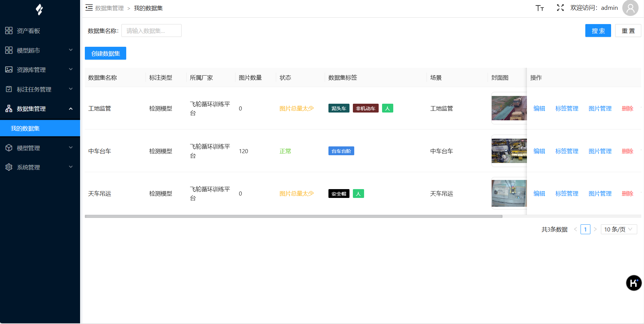Click the font size adjustment icon
This screenshot has width=644, height=324.
coord(539,8)
